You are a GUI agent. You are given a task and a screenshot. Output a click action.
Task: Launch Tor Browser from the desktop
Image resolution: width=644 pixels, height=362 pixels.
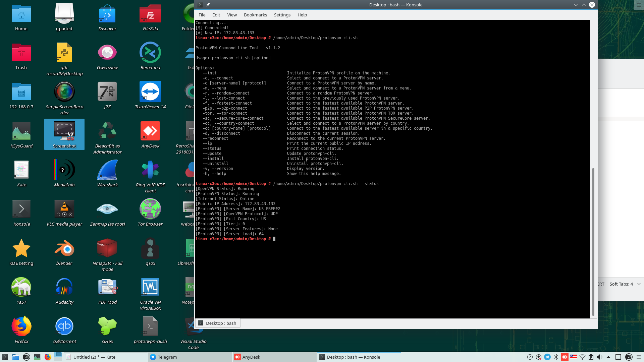(x=150, y=209)
